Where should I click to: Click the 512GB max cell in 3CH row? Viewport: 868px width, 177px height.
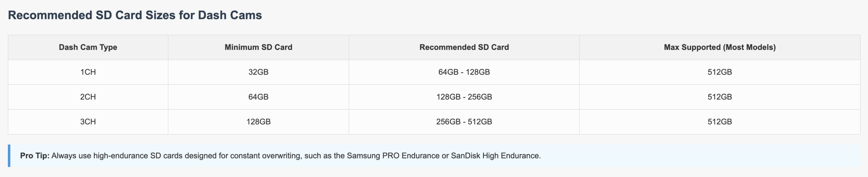click(720, 121)
